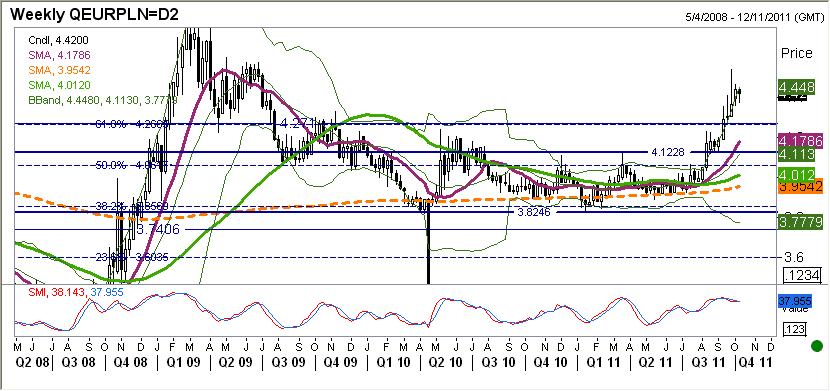Viewport: 830px width, 391px height.
Task: Select the orange SMA, 3.9542 legend entry
Action: tap(58, 70)
